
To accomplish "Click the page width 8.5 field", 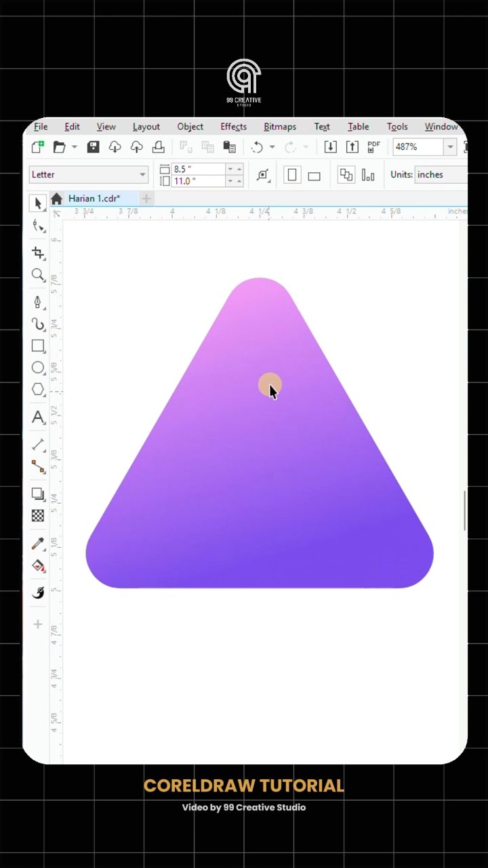I will [199, 169].
